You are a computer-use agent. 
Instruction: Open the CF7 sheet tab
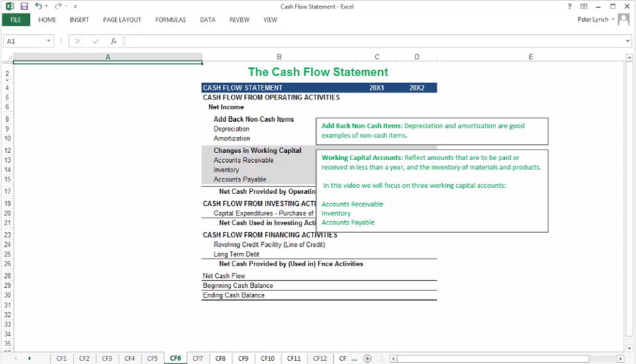(x=198, y=358)
